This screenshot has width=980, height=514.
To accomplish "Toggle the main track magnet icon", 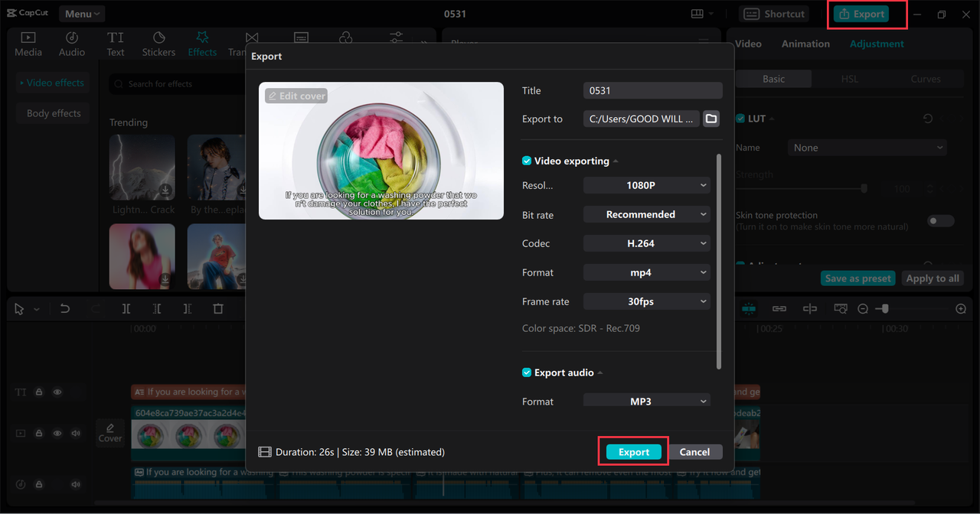I will pyautogui.click(x=749, y=308).
